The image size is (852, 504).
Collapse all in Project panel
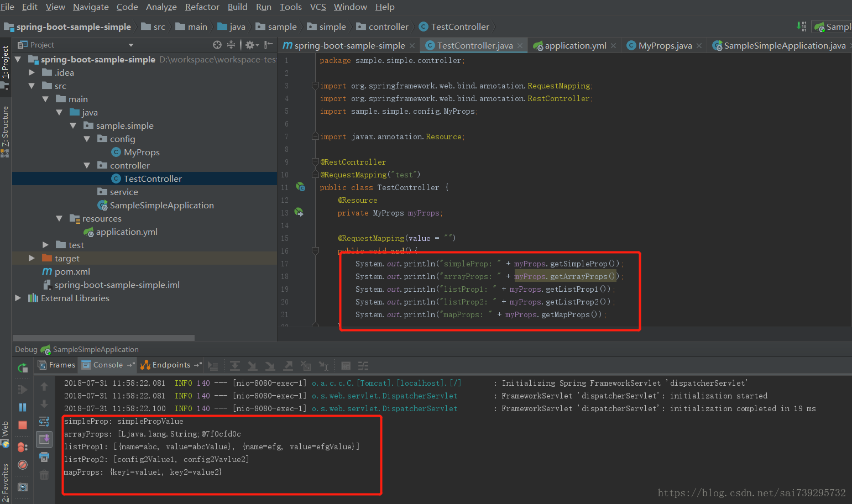click(231, 45)
